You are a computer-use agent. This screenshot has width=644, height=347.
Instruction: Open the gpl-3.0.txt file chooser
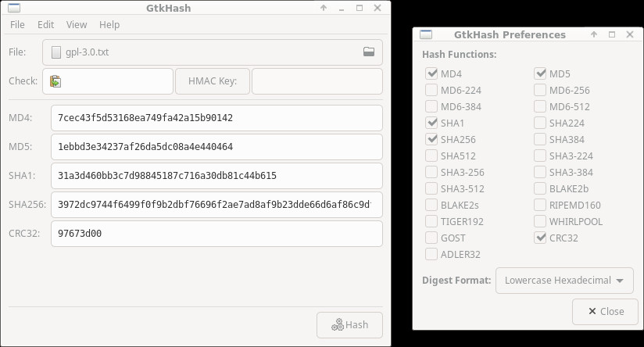(213, 52)
